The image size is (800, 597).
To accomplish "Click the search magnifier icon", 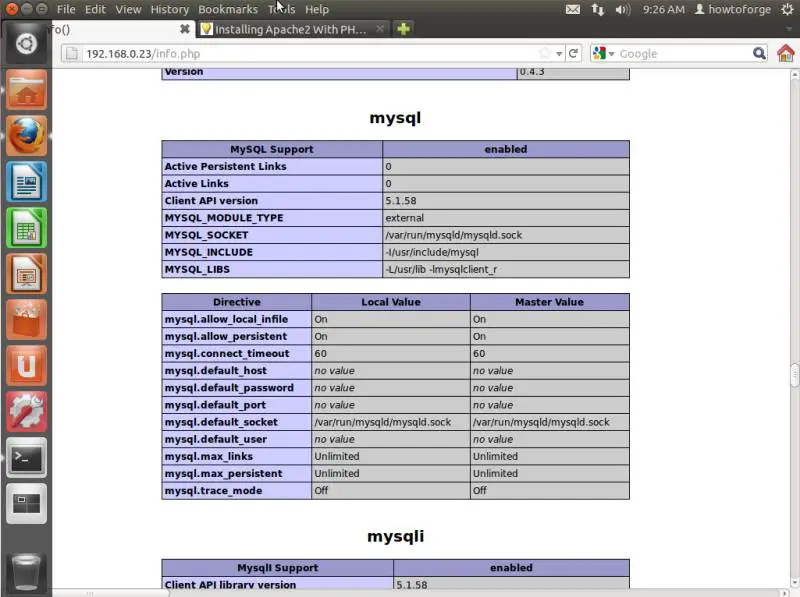I will click(x=759, y=53).
